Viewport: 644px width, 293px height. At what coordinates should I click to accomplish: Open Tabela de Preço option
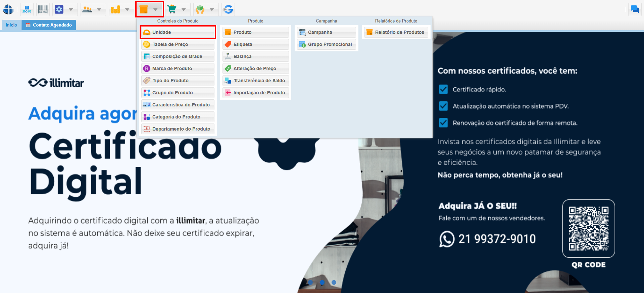click(x=178, y=44)
